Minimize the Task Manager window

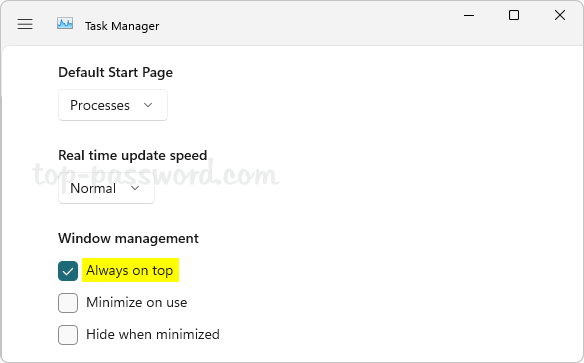click(x=469, y=16)
